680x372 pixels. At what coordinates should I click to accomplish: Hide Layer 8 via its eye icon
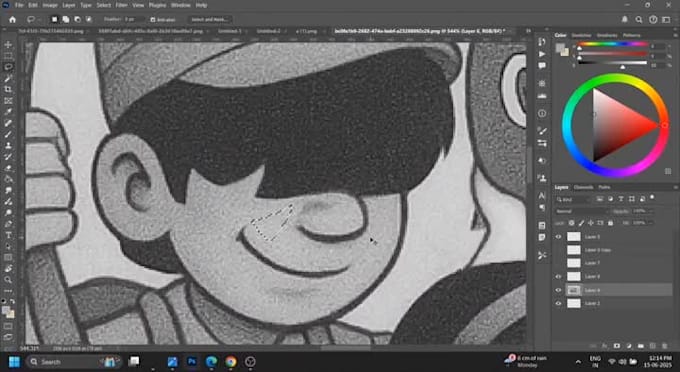click(x=559, y=276)
